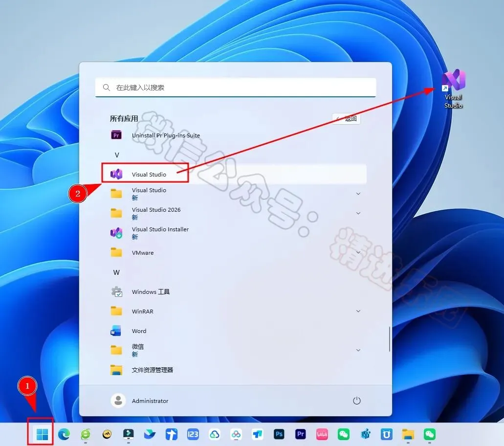
Task: Launch Premiere Pro from the taskbar
Action: point(301,434)
